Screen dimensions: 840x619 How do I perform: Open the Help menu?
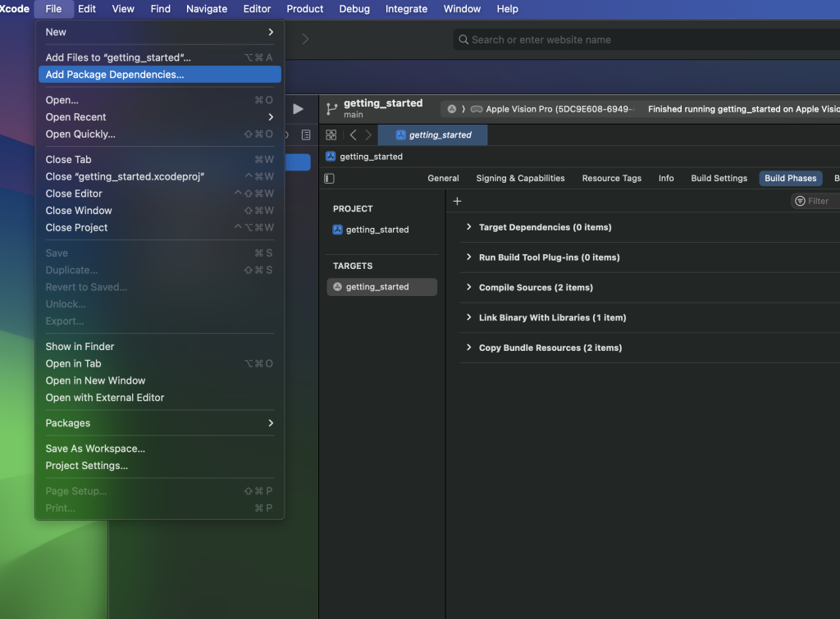pyautogui.click(x=507, y=9)
